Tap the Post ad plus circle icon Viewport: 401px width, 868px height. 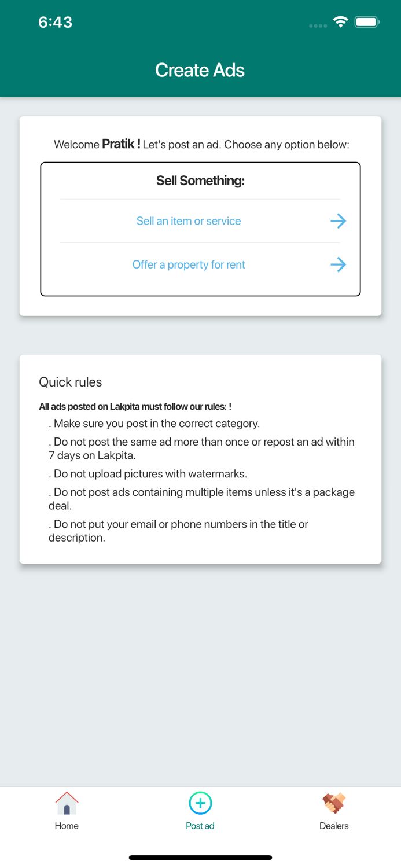point(200,803)
